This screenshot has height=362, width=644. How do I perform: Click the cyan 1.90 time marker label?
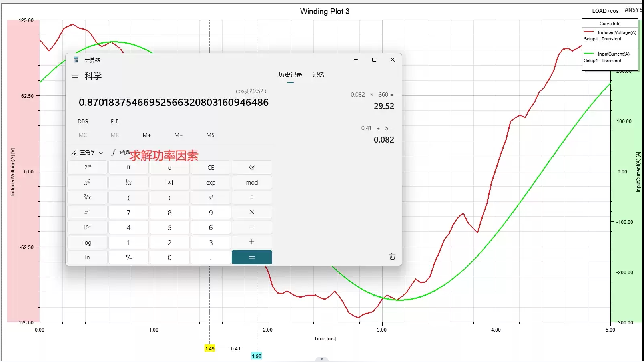pos(257,356)
